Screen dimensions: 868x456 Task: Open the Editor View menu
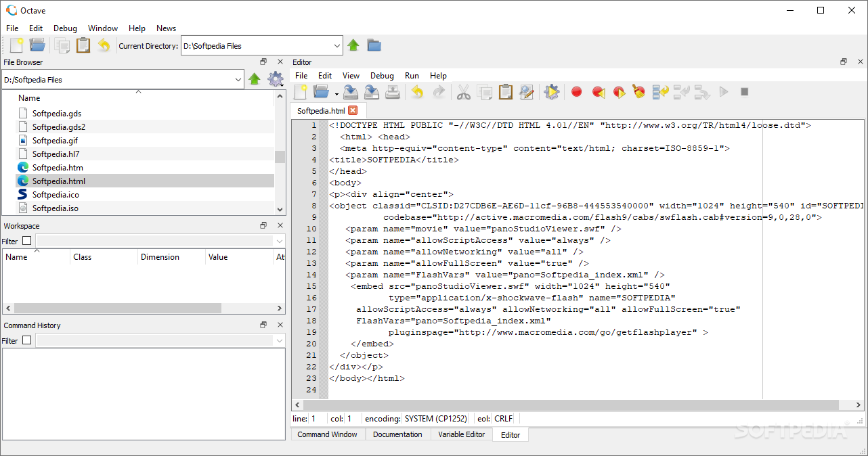[351, 76]
